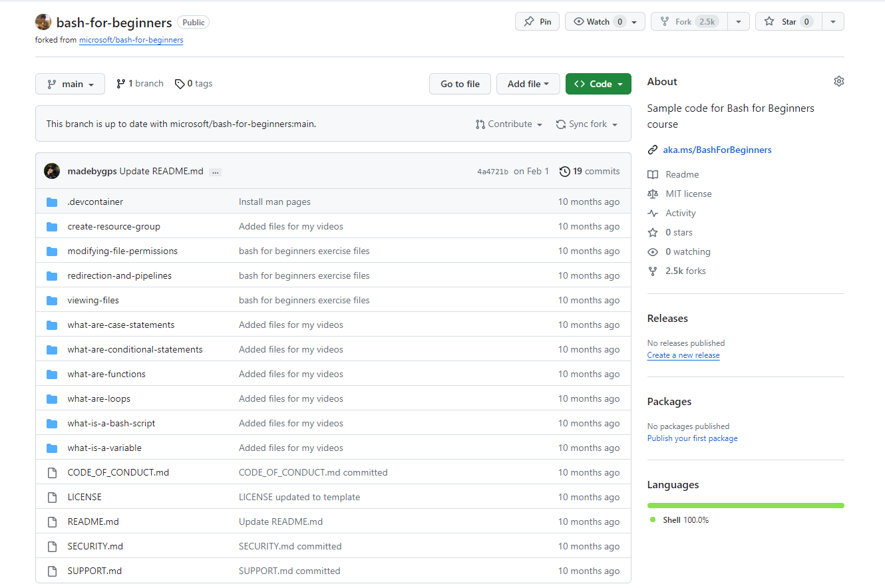Open the SECURITY.md file
This screenshot has width=885, height=588.
click(95, 546)
